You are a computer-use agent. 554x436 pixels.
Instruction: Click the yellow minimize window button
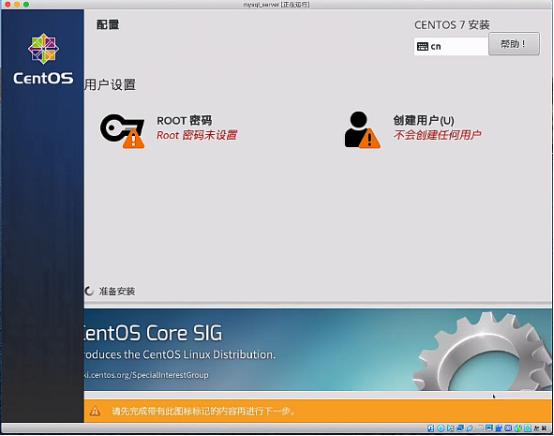coord(17,4)
